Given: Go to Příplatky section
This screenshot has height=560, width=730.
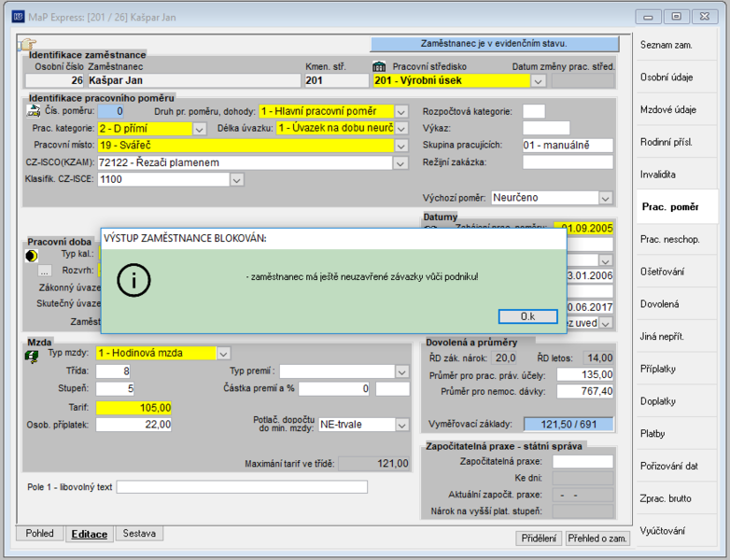Looking at the screenshot, I should 676,369.
